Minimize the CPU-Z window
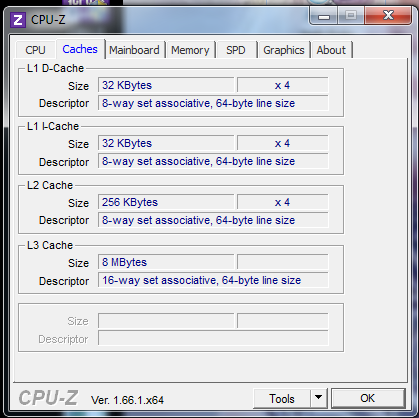Viewport: 419px width, 418px height. click(x=323, y=15)
